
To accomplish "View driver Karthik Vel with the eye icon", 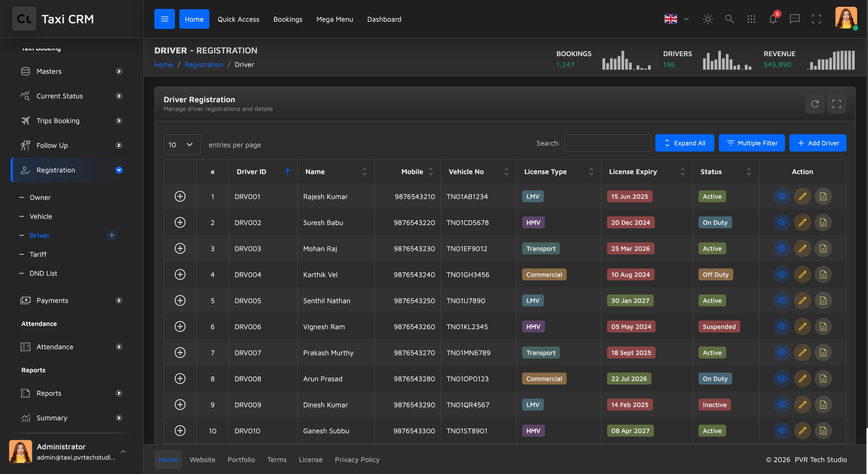I will pyautogui.click(x=782, y=274).
